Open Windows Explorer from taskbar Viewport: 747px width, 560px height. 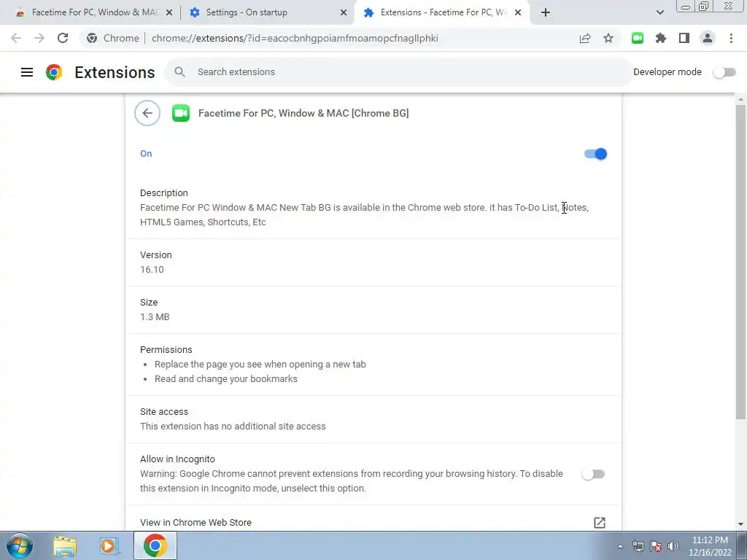click(65, 545)
